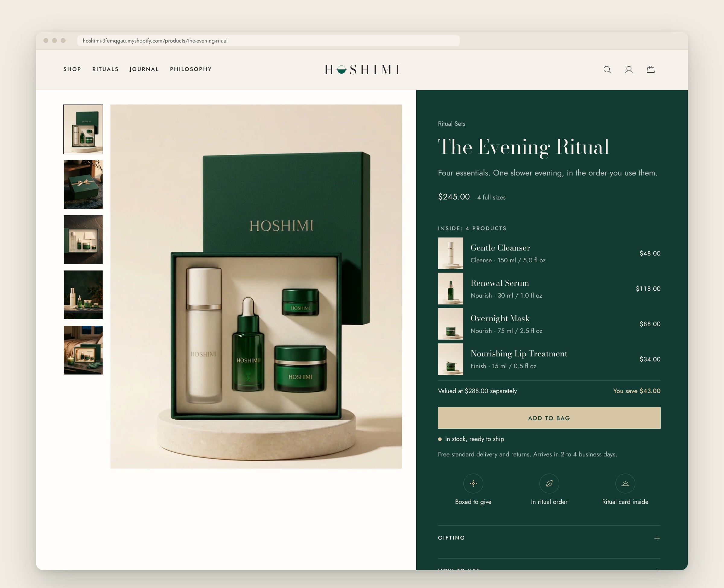Click 'You save $43.00' text

coord(637,391)
